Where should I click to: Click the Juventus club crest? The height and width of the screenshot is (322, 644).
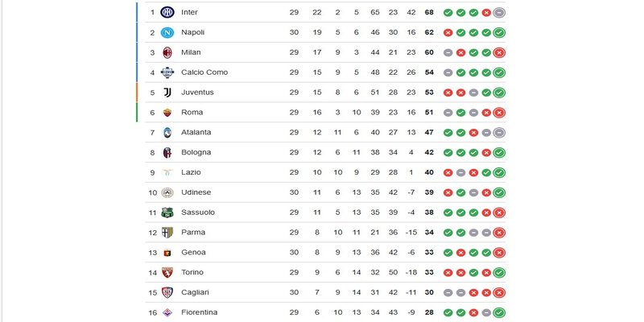click(x=167, y=93)
